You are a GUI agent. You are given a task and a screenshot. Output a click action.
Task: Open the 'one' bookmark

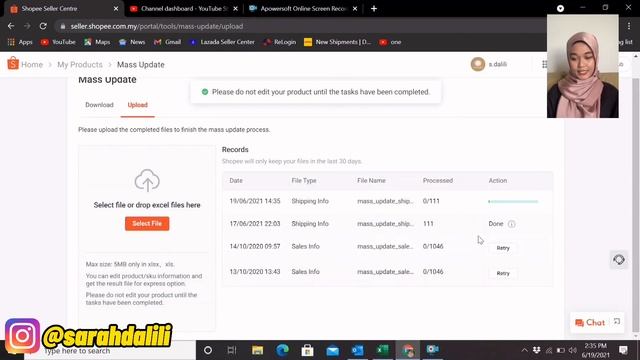tap(390, 42)
